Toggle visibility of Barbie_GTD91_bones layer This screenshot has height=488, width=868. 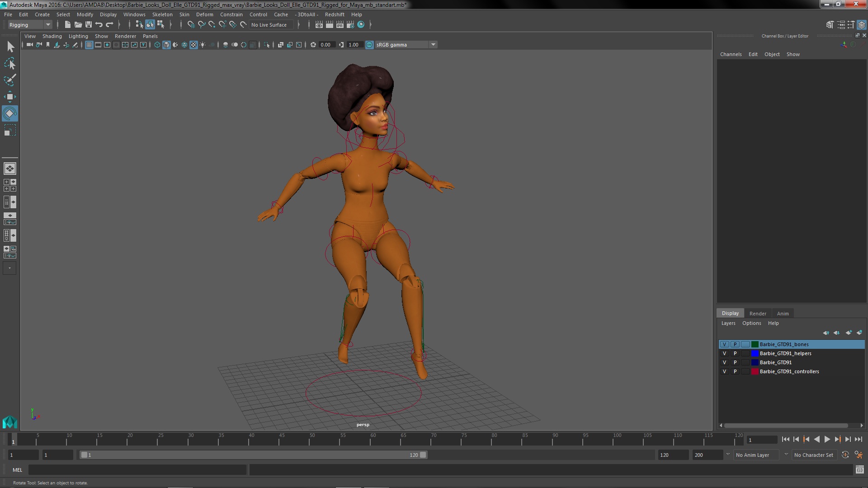(x=724, y=344)
